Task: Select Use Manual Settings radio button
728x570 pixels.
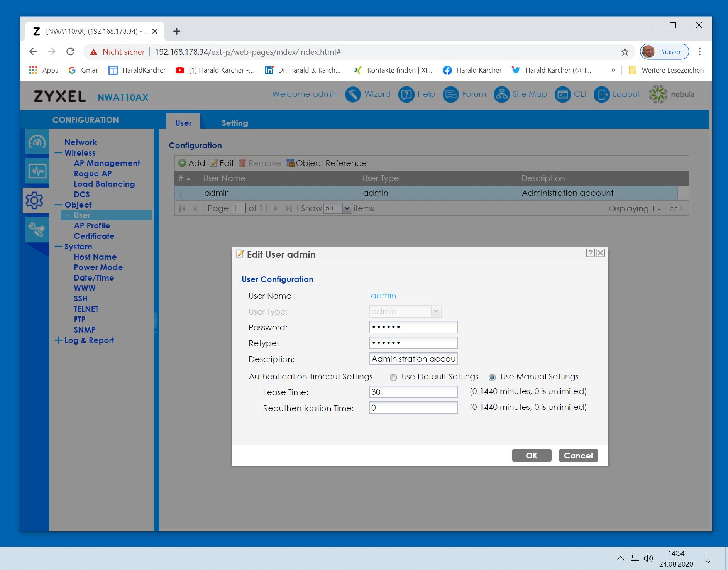Action: tap(492, 377)
